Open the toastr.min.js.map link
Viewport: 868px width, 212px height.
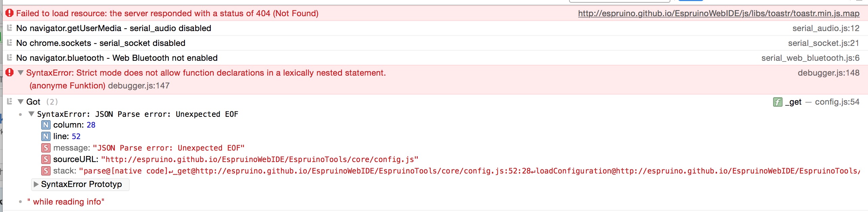click(x=719, y=14)
